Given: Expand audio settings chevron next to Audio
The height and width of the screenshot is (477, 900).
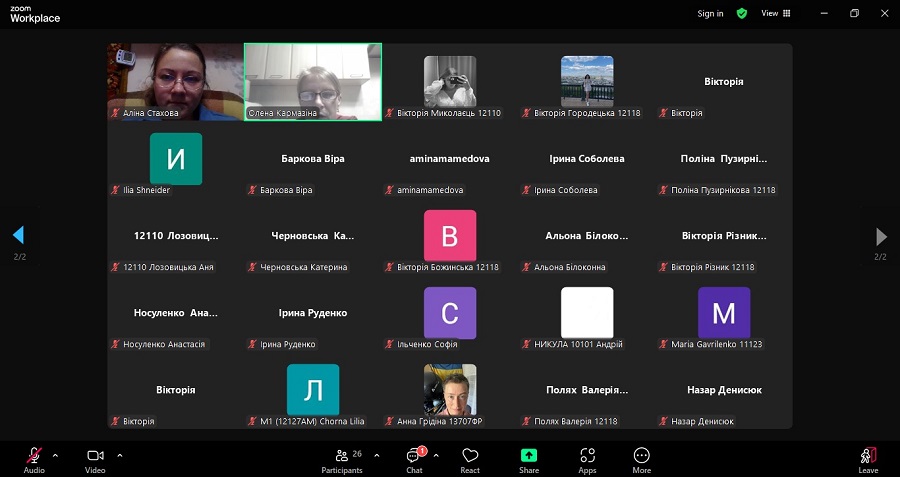Looking at the screenshot, I should click(x=55, y=455).
